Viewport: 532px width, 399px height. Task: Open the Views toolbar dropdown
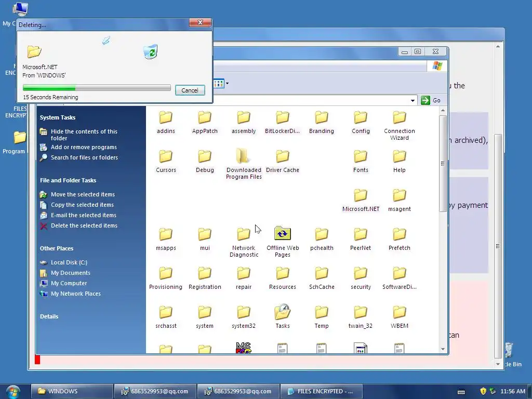[227, 83]
